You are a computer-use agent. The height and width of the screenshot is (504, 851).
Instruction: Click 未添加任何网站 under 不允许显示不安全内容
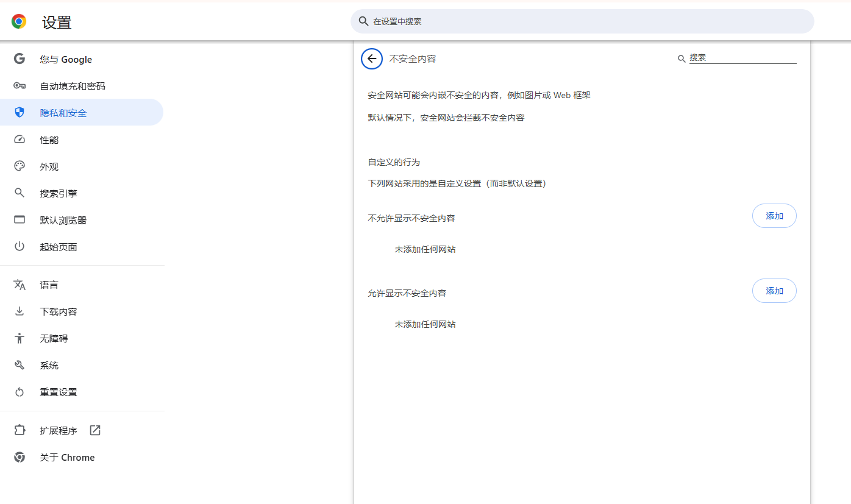[x=425, y=249]
